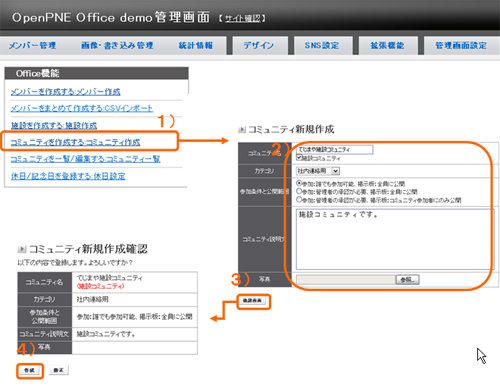Click the コミュニティ新規作成 form heading
This screenshot has width=500, height=388.
[x=291, y=129]
